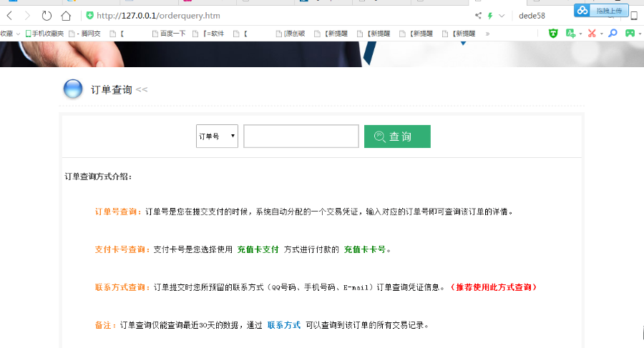Image resolution: width=644 pixels, height=348 pixels.
Task: Click the phone device icon at top right
Action: point(634,16)
